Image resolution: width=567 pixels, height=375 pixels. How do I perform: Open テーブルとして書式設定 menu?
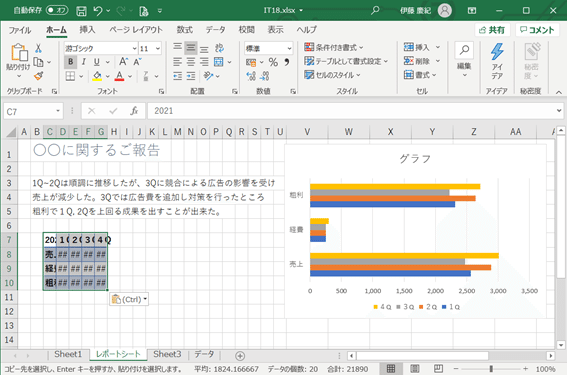pos(346,61)
